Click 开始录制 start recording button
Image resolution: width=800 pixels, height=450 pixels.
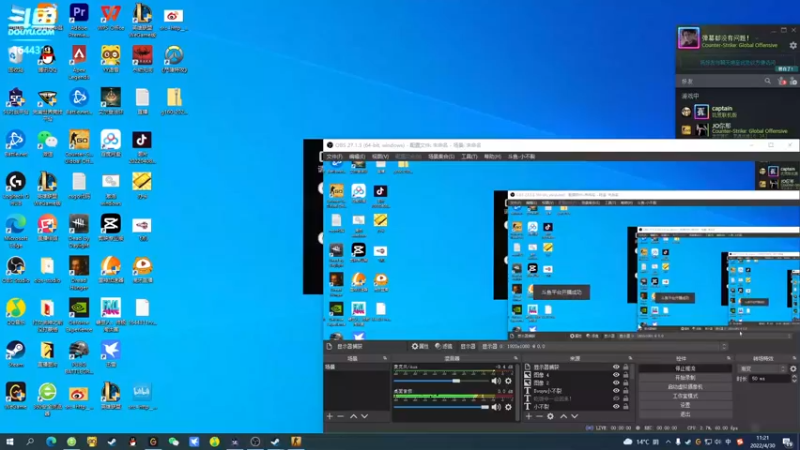685,378
